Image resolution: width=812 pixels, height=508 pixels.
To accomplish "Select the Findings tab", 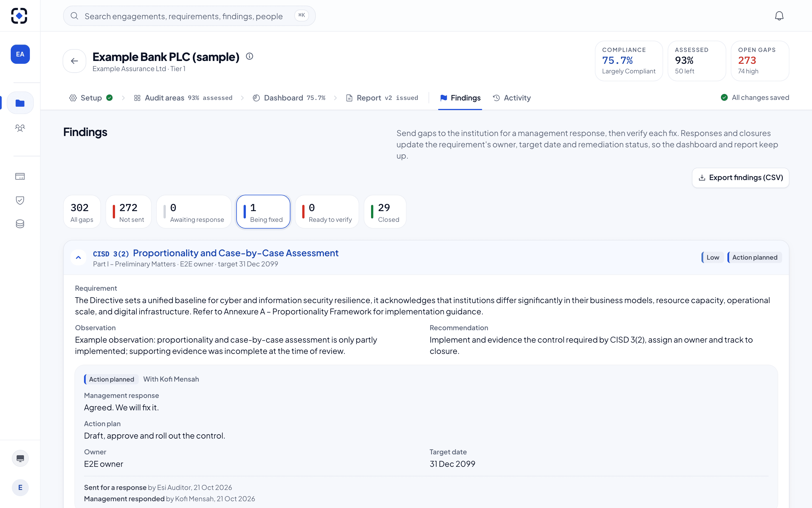I will click(460, 98).
